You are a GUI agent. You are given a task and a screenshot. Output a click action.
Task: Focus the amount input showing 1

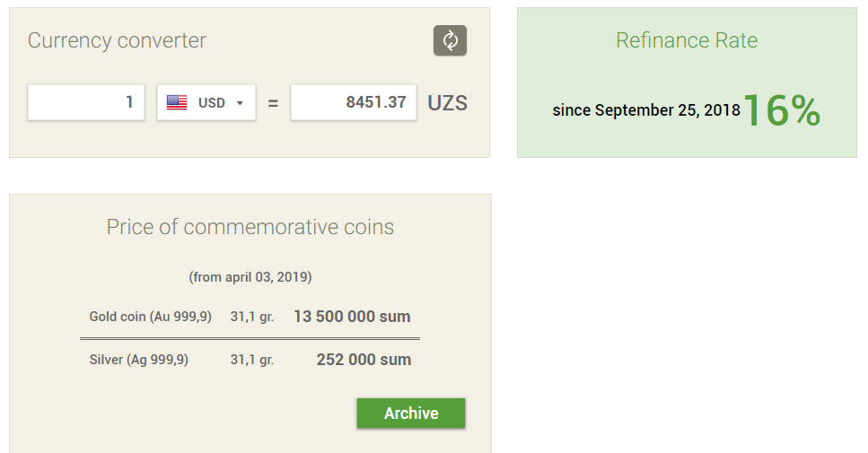tap(86, 102)
